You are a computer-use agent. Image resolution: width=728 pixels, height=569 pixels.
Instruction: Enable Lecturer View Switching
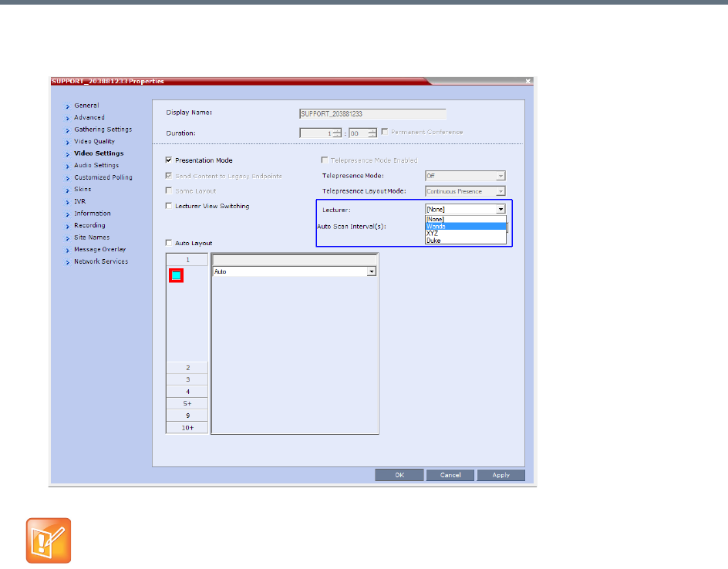click(x=169, y=206)
